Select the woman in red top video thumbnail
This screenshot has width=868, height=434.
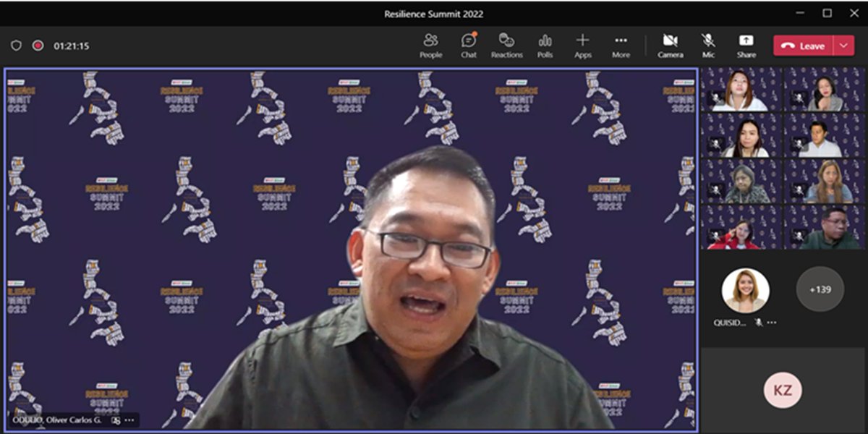coord(741,227)
